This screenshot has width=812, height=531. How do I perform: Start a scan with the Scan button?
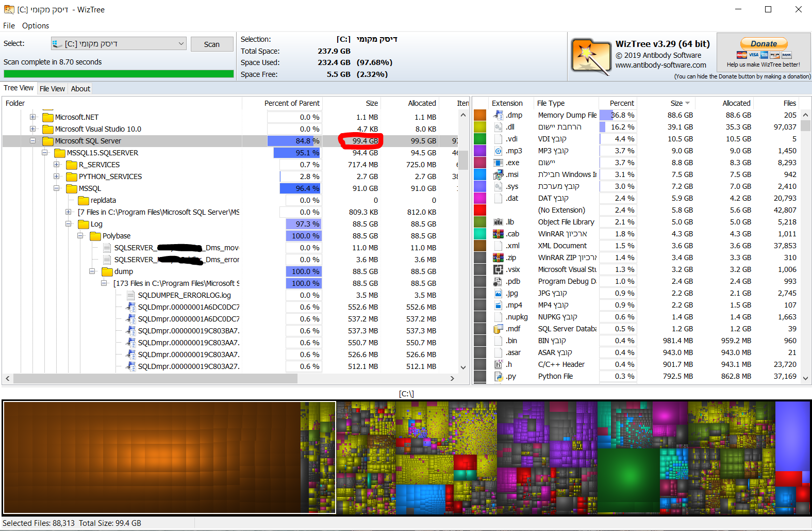pos(211,44)
